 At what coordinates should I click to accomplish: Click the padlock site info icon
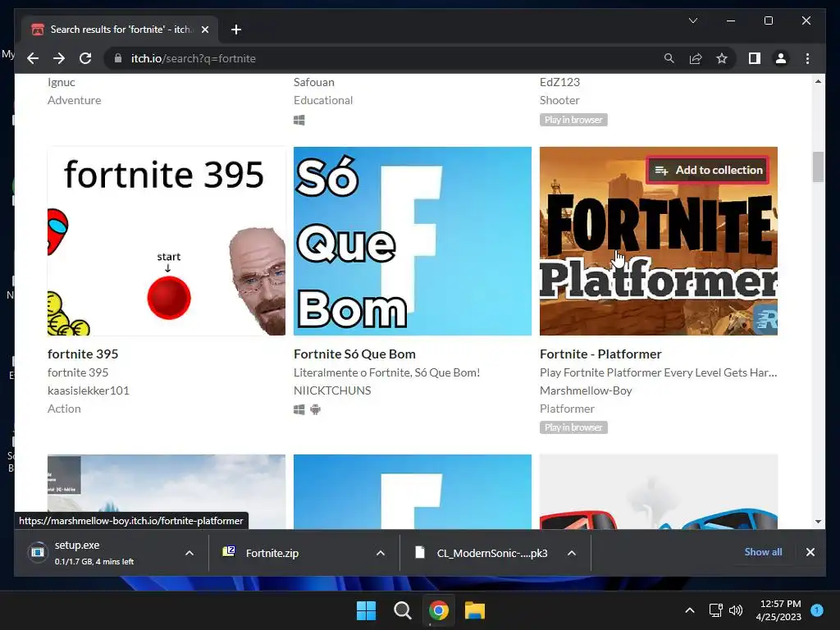[x=118, y=58]
